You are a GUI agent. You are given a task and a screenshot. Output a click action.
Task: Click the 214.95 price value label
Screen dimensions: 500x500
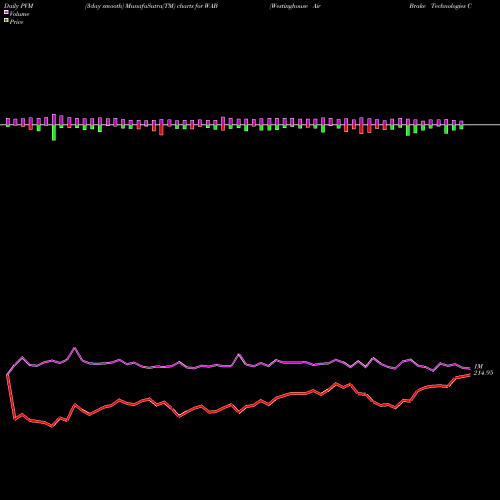click(483, 373)
